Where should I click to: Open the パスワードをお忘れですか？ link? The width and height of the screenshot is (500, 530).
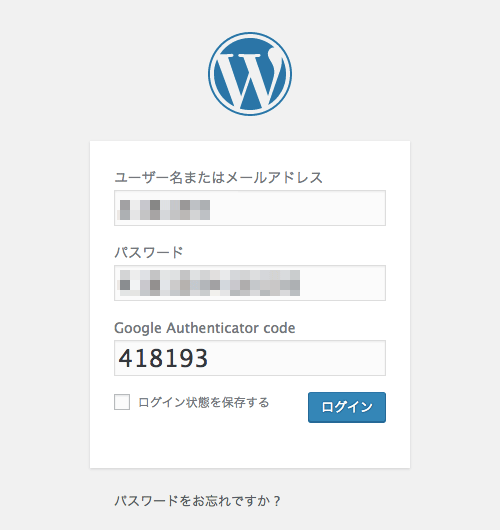pyautogui.click(x=197, y=501)
